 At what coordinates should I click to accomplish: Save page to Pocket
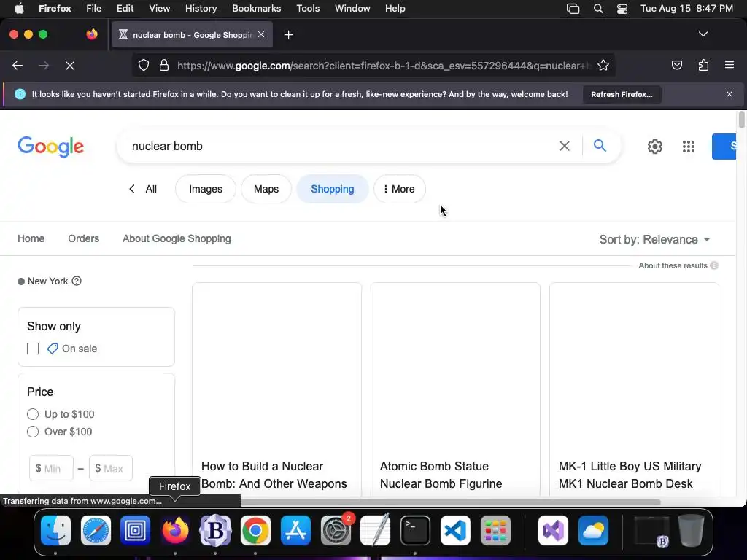pos(676,65)
